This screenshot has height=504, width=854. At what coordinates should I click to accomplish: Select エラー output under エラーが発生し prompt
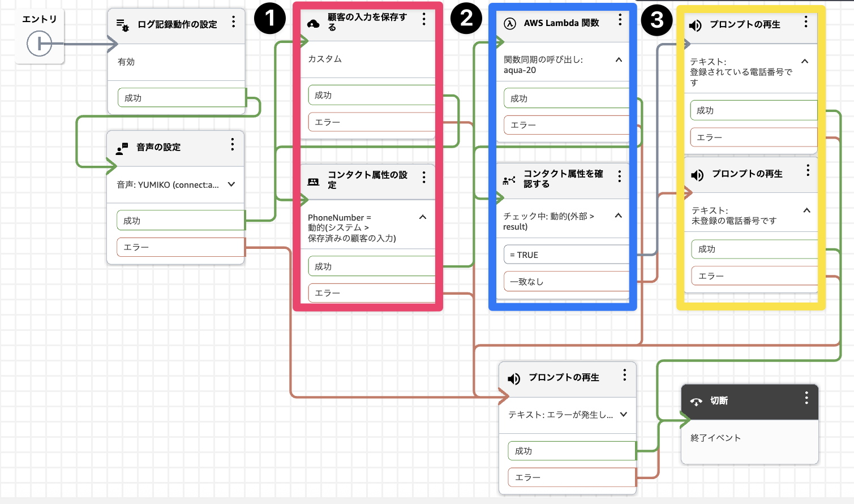tap(572, 477)
